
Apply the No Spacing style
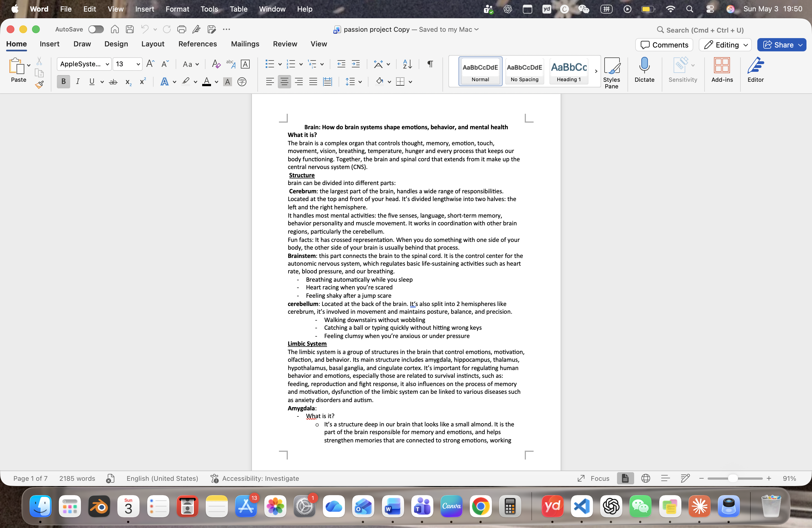click(x=524, y=71)
